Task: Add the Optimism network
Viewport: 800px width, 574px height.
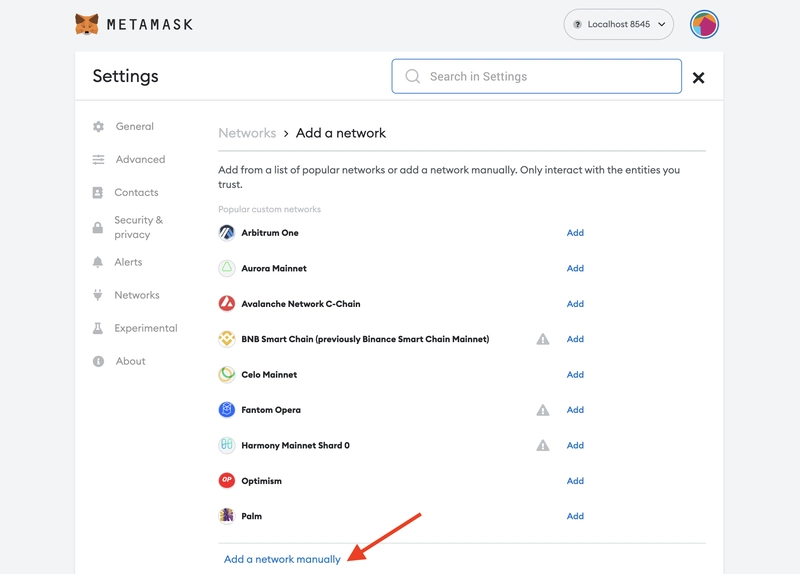Action: coord(575,481)
